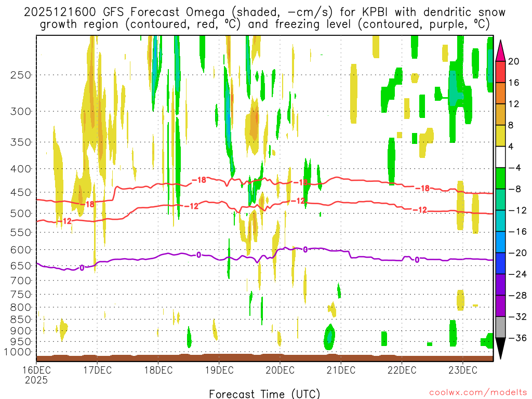The image size is (532, 399).
Task: Click the 2025 year label under 16DEC
Action: [36, 380]
